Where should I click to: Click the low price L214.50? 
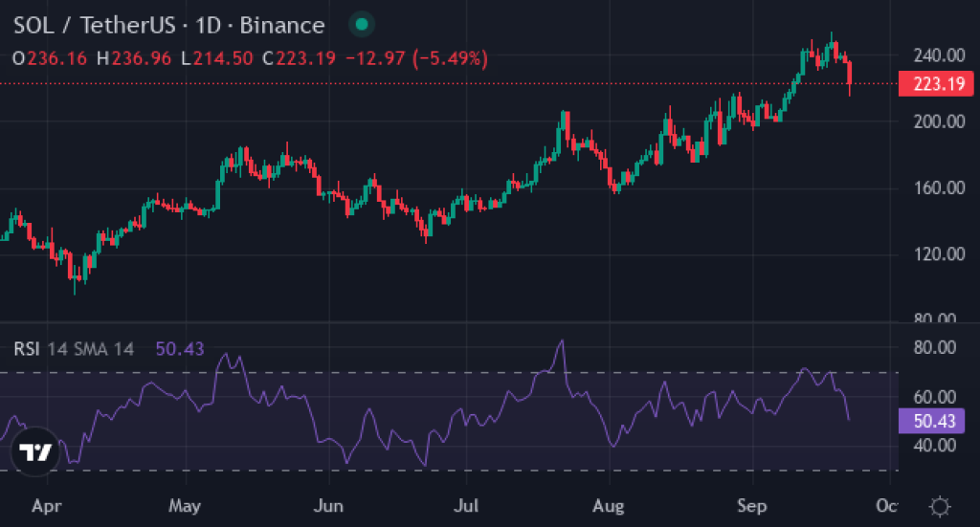(x=217, y=58)
